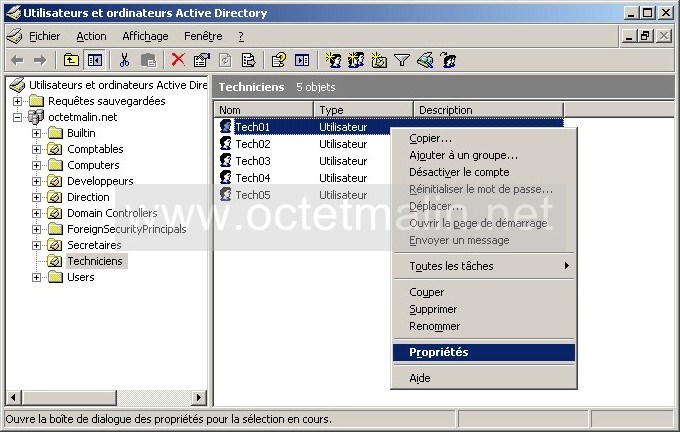Image resolution: width=680 pixels, height=432 pixels.
Task: Choose Aide in context menu
Action: 484,378
